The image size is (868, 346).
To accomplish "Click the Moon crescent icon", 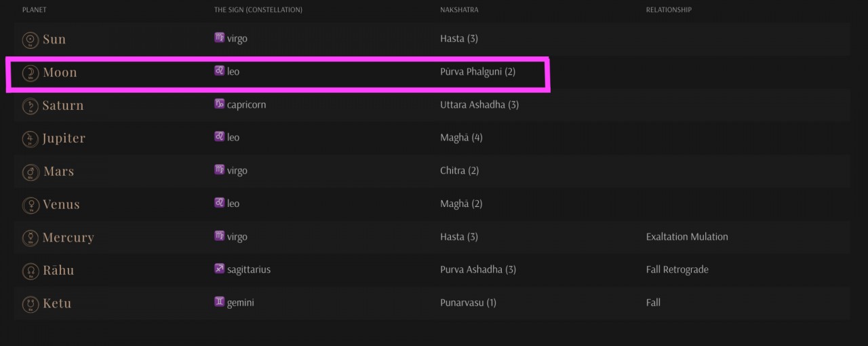I will [x=31, y=73].
